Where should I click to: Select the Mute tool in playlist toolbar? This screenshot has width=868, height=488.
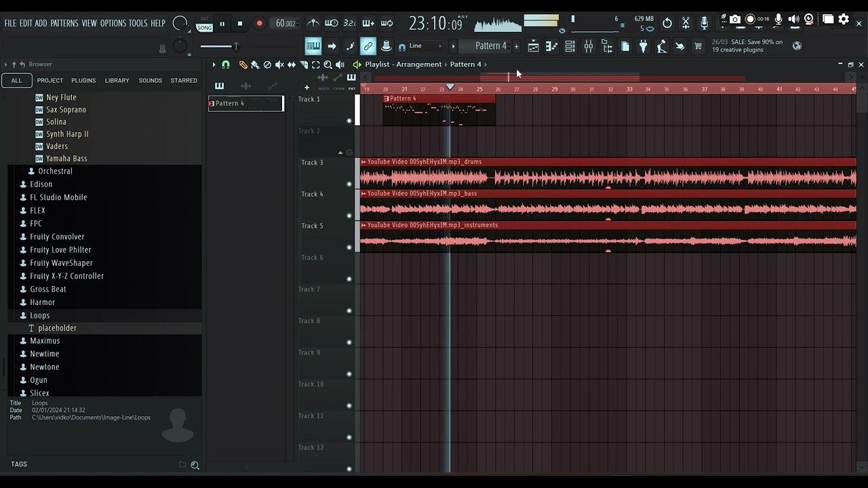point(279,65)
